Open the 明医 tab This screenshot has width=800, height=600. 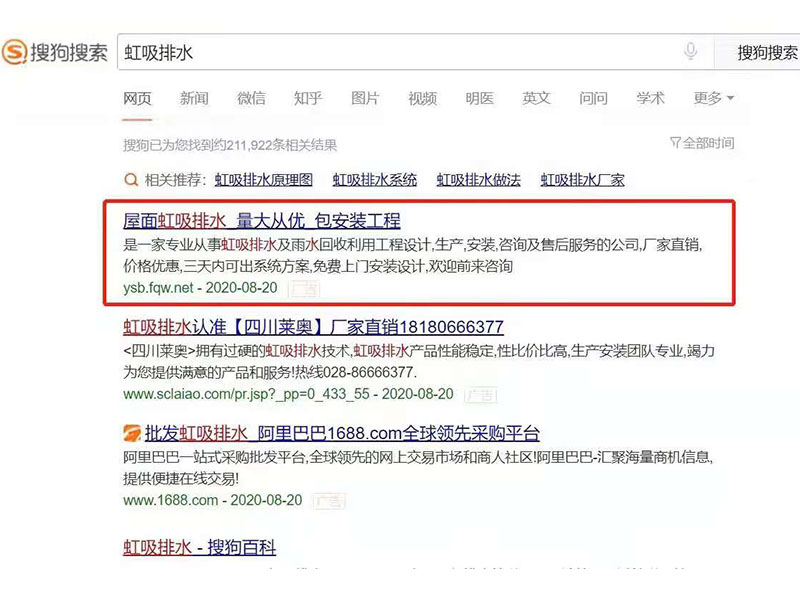pos(480,98)
